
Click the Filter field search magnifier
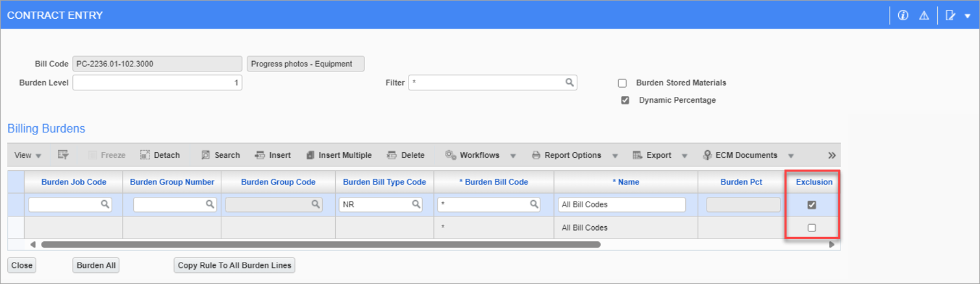click(570, 83)
